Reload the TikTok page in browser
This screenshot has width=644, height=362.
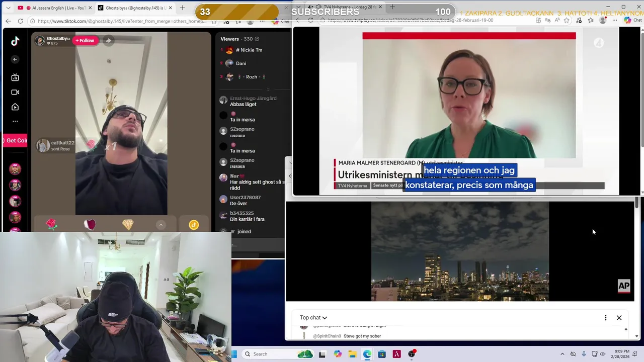click(20, 21)
